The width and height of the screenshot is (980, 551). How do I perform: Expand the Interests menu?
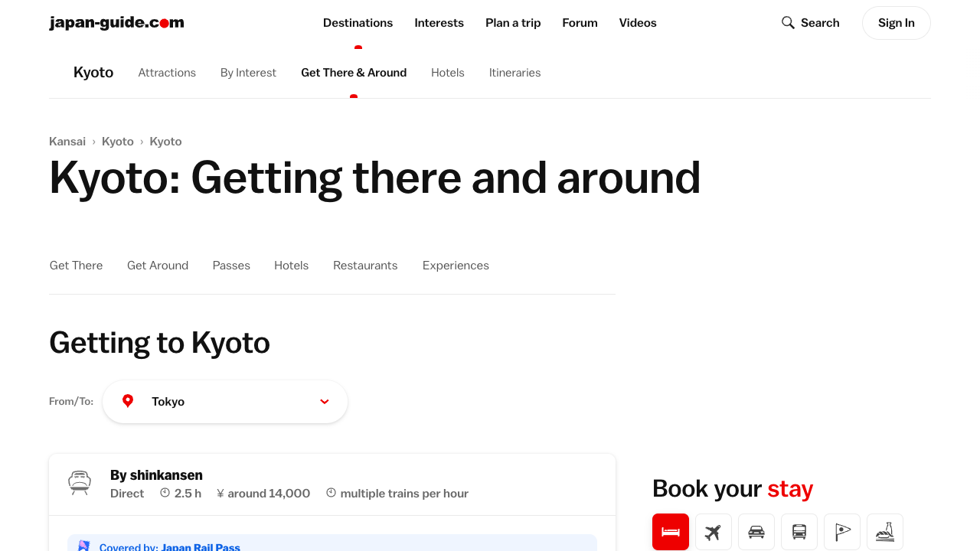(x=439, y=23)
